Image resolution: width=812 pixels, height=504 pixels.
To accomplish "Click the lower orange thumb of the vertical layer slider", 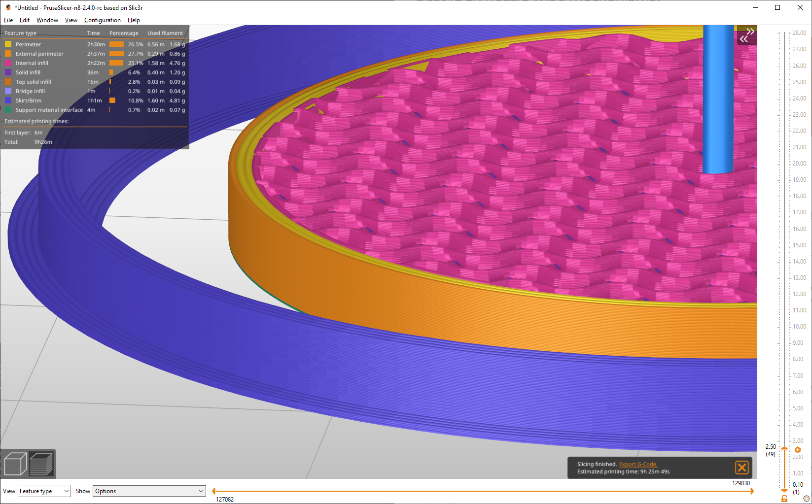I will pos(784,491).
